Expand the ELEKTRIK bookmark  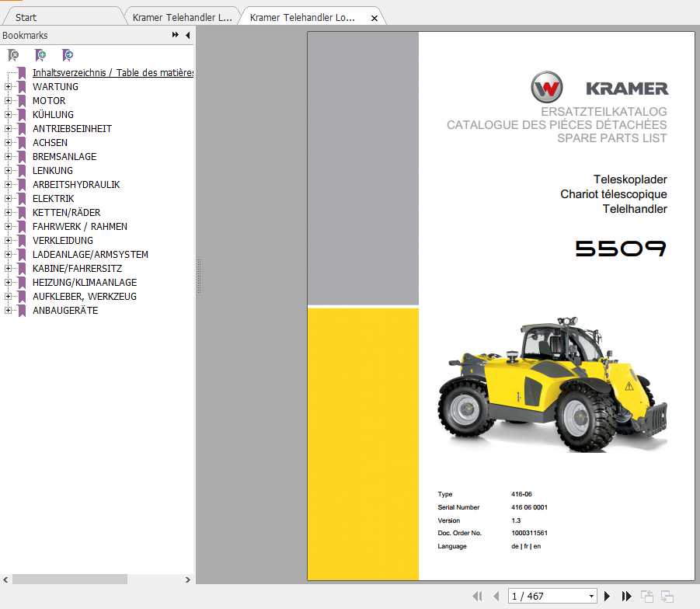8,199
